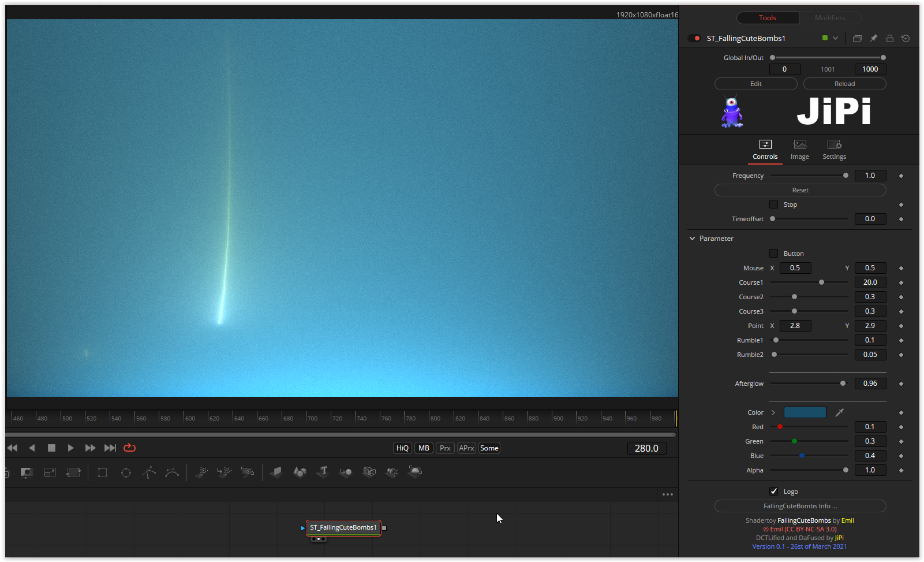Click the Reload button
This screenshot has height=562, width=924.
845,84
